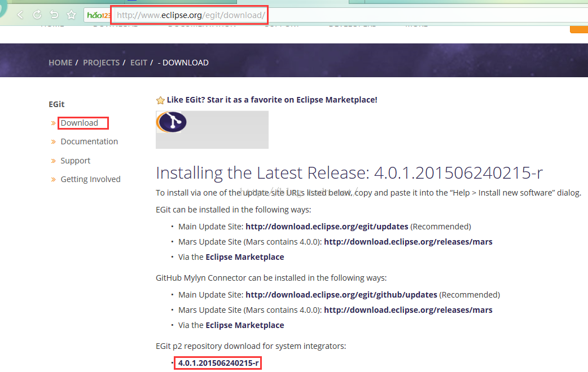Click the undo/restore arrow icon in toolbar
The height and width of the screenshot is (372, 588).
coord(54,15)
